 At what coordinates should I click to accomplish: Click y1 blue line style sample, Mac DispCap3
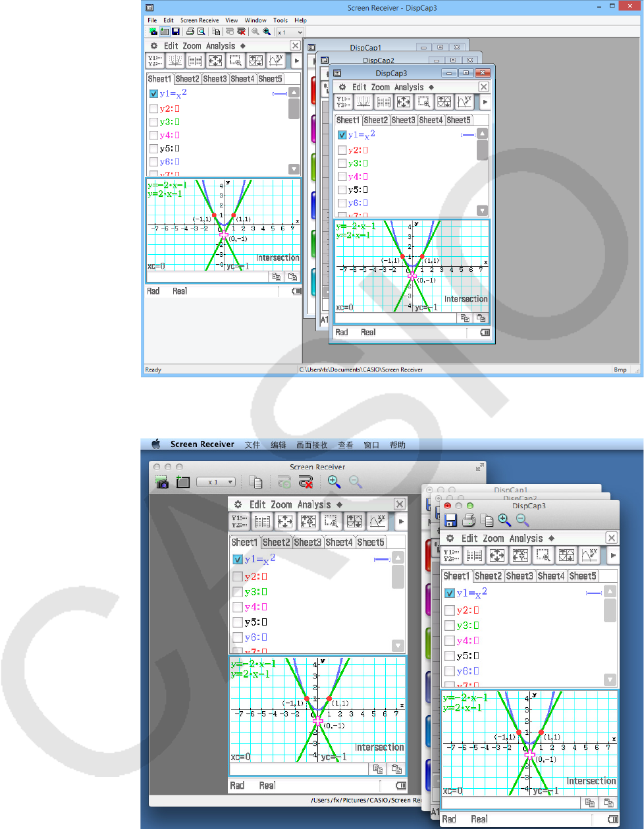tap(594, 593)
